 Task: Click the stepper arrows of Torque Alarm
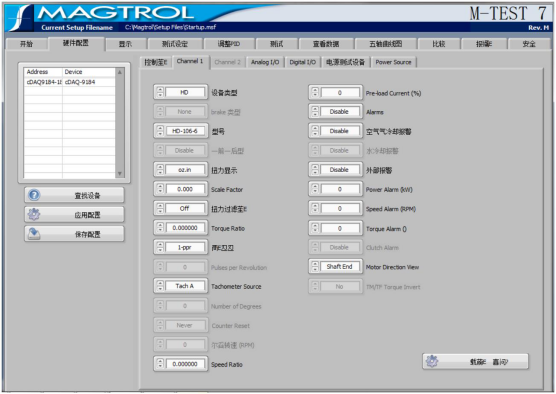pyautogui.click(x=315, y=228)
